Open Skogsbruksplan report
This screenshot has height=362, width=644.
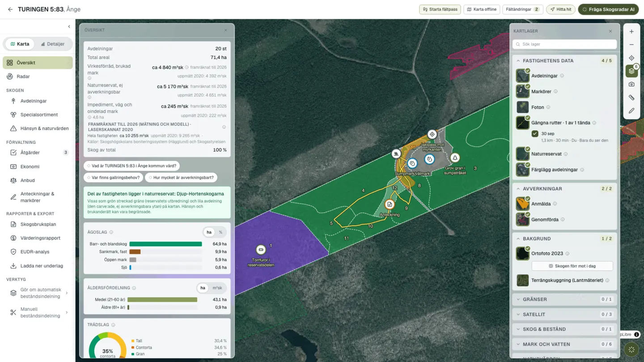38,224
